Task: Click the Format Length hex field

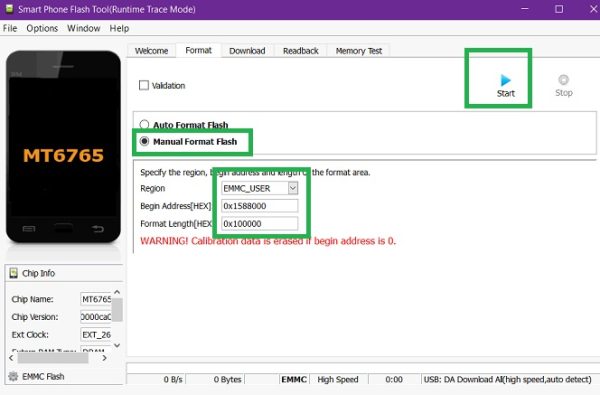Action: click(x=259, y=224)
